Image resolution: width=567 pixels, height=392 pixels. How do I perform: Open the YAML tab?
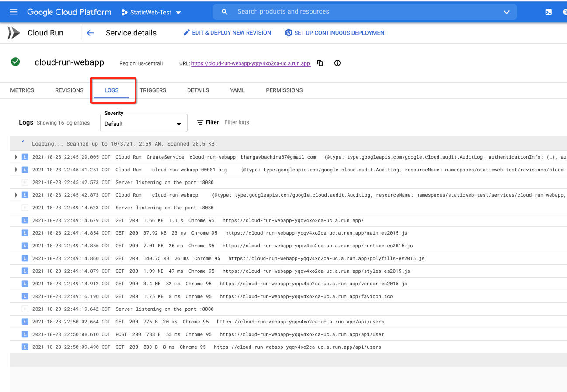[x=237, y=90]
